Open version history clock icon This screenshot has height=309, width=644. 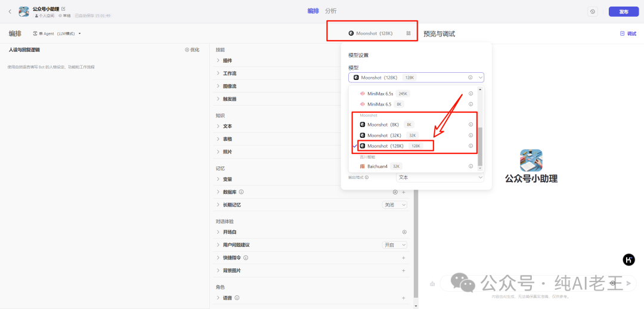coord(592,11)
